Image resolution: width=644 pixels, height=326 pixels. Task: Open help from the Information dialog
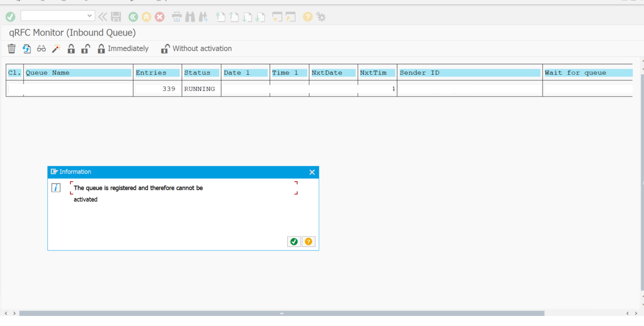point(308,241)
